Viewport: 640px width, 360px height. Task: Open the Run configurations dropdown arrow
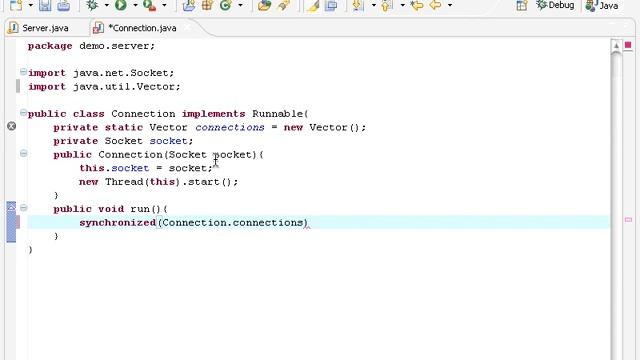[135, 5]
